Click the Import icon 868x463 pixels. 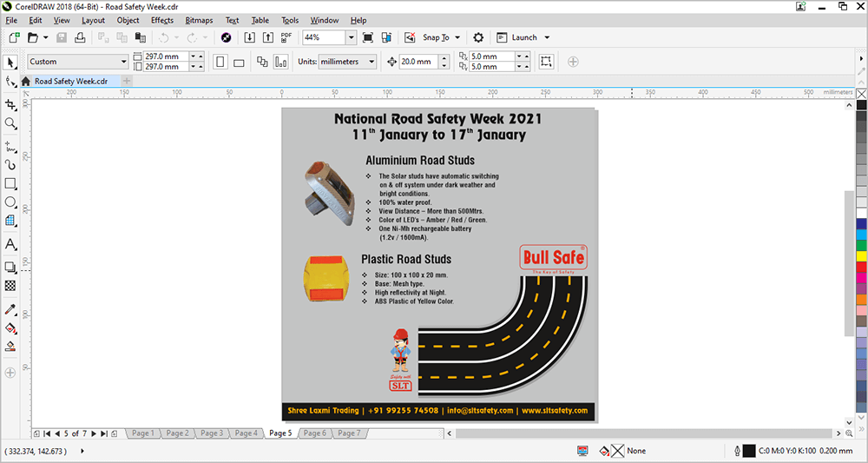tap(250, 37)
